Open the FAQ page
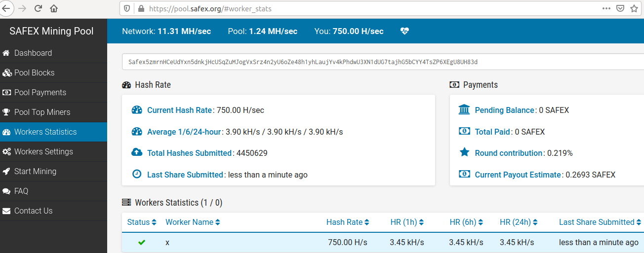 pos(53,191)
